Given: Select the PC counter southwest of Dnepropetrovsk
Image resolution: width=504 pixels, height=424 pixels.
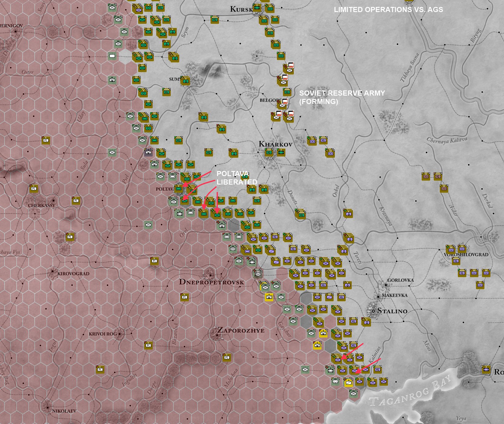Looking at the screenshot, I should 184,297.
